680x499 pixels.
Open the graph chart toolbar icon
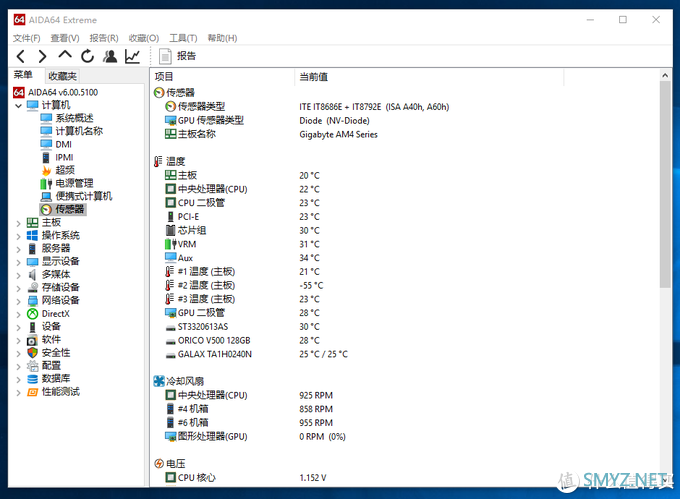click(x=133, y=56)
